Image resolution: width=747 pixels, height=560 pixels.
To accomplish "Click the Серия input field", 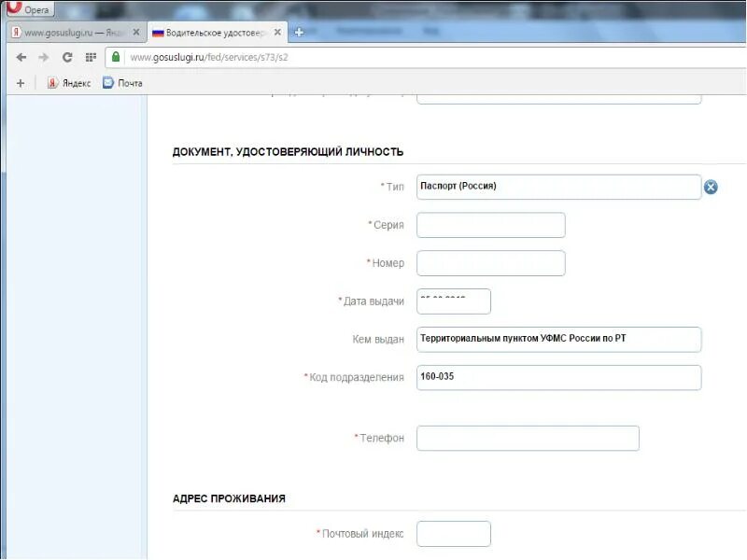I will point(491,225).
